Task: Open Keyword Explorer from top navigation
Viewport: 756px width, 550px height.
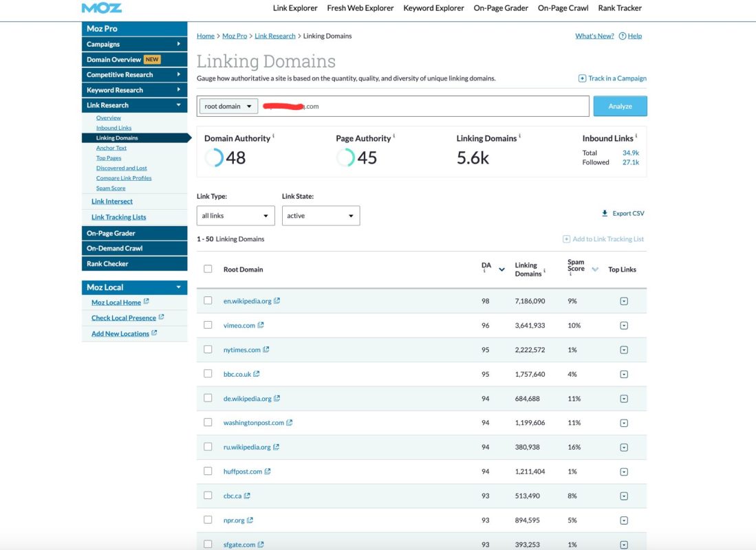Action: coord(433,8)
